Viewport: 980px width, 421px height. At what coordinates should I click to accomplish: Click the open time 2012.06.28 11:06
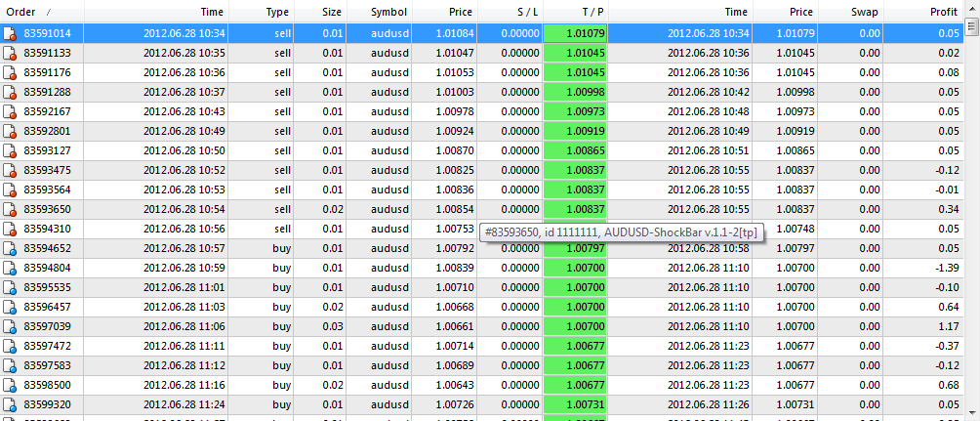[x=184, y=326]
